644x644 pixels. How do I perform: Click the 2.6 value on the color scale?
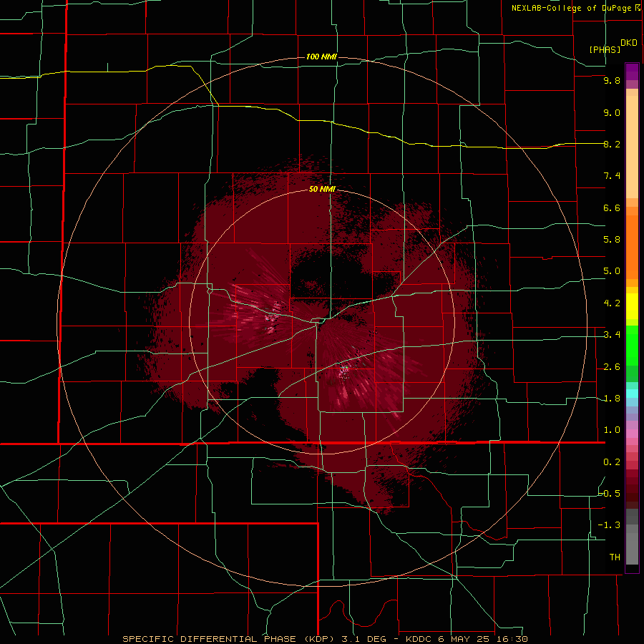(612, 367)
